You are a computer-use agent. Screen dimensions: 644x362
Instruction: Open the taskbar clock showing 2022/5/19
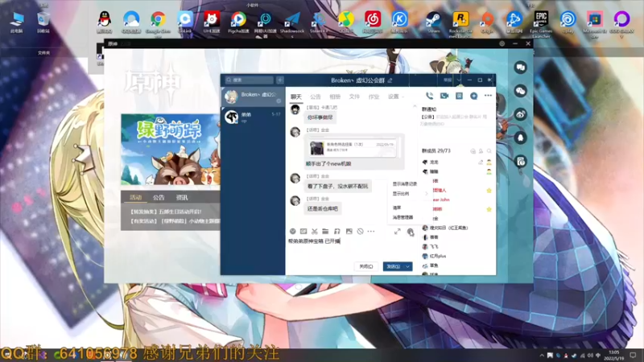[614, 356]
